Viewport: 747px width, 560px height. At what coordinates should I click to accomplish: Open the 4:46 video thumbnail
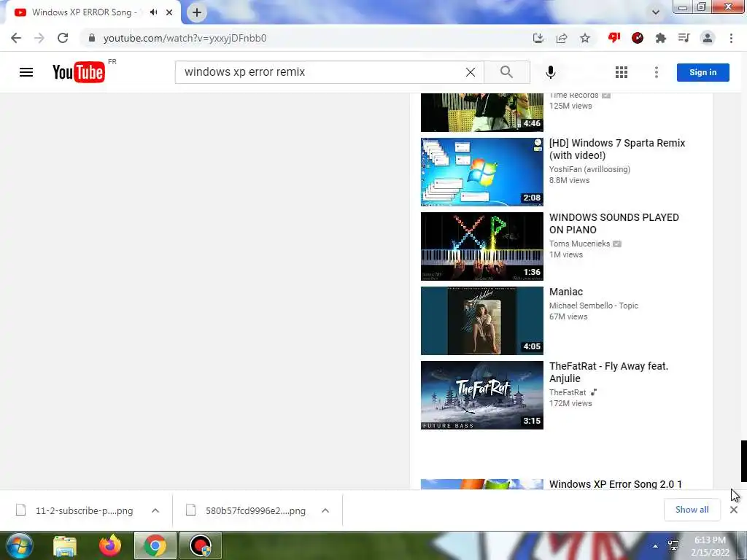(481, 112)
